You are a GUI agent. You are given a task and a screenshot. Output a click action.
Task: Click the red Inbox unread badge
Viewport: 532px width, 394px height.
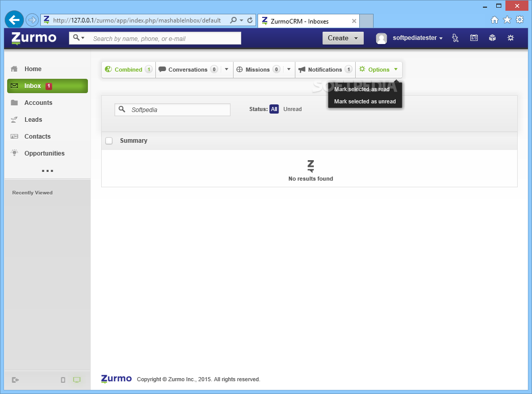click(x=49, y=86)
